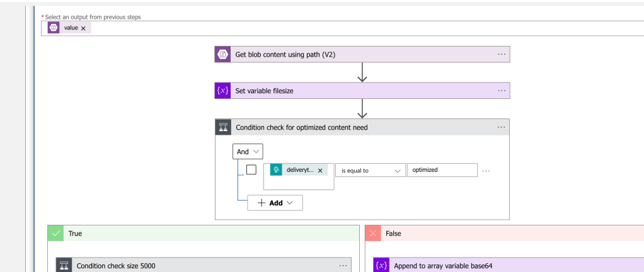644x272 pixels.
Task: Click the Set variable filesize variable icon
Action: [222, 91]
